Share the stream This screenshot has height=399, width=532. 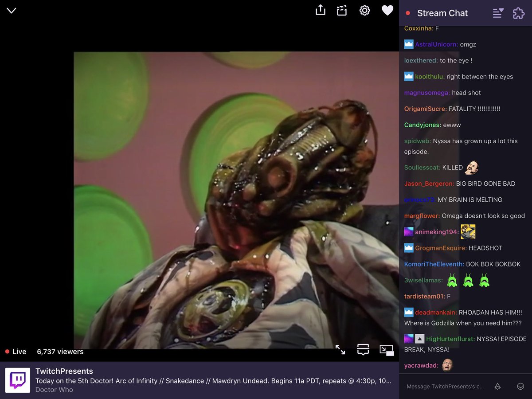click(320, 10)
